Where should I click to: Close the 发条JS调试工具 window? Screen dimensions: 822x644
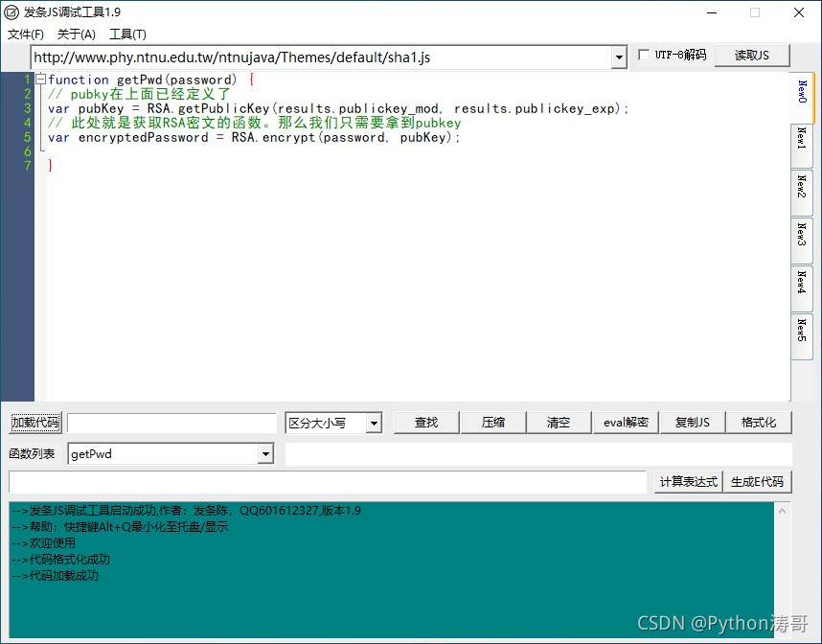[799, 12]
